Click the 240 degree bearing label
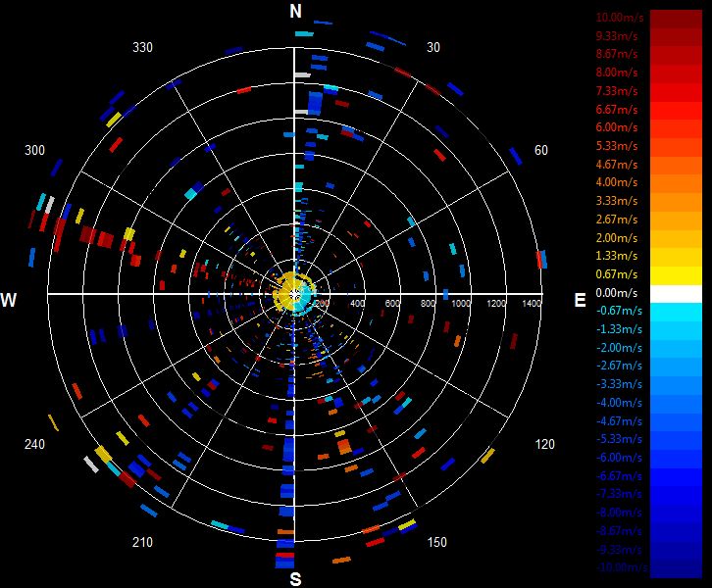Viewport: 712px width, 588px height. point(34,444)
